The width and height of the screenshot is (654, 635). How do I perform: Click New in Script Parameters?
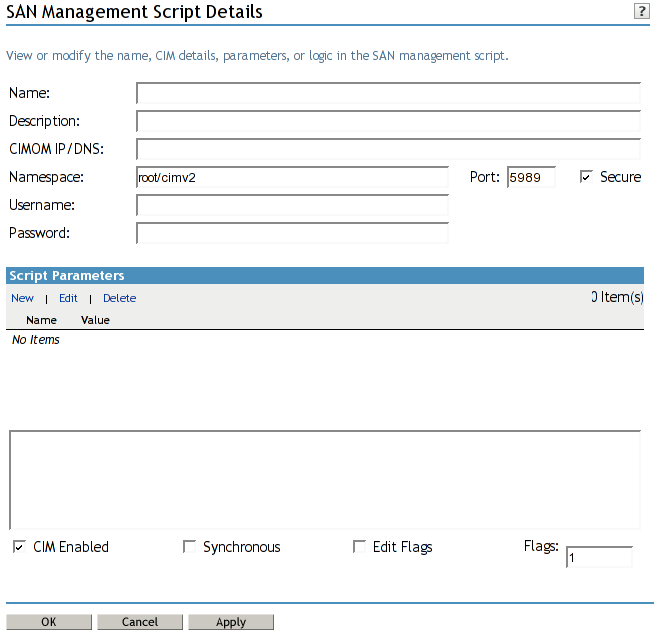(x=22, y=298)
